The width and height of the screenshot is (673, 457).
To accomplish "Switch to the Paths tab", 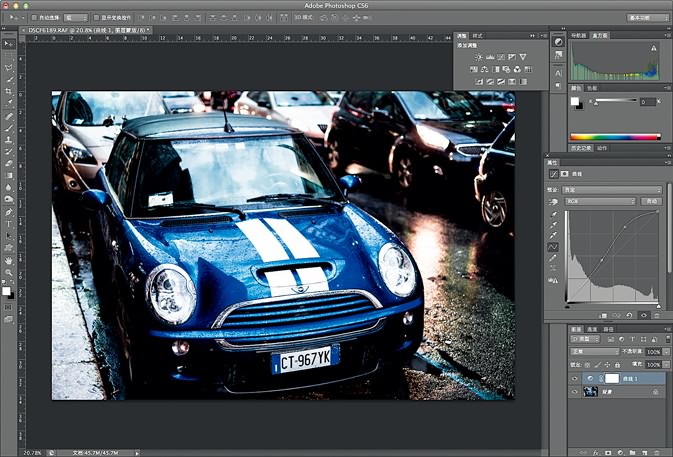I will 608,329.
